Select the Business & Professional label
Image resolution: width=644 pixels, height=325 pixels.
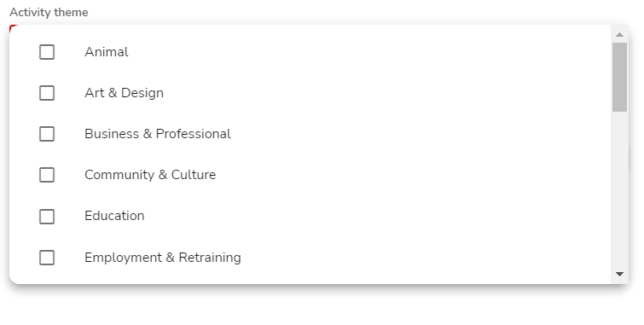(158, 134)
